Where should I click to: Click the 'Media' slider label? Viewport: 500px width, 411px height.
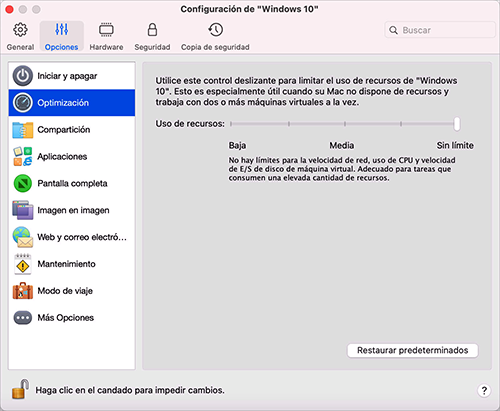pyautogui.click(x=342, y=145)
